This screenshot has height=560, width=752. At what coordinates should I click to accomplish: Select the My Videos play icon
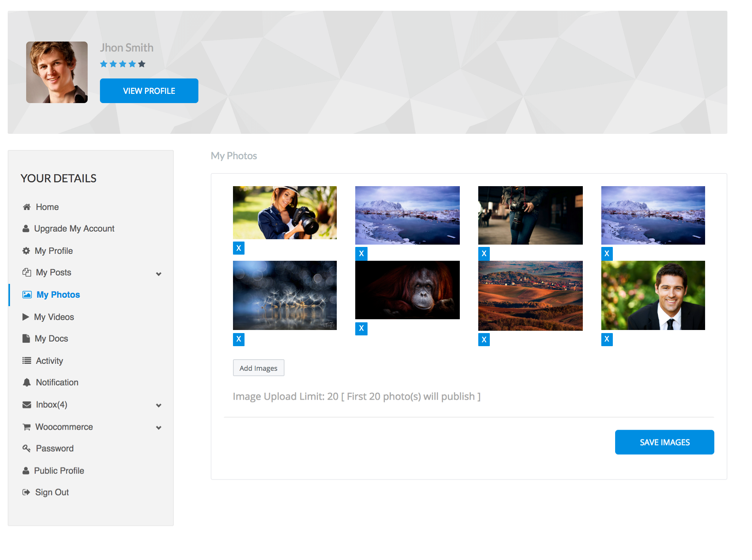26,317
